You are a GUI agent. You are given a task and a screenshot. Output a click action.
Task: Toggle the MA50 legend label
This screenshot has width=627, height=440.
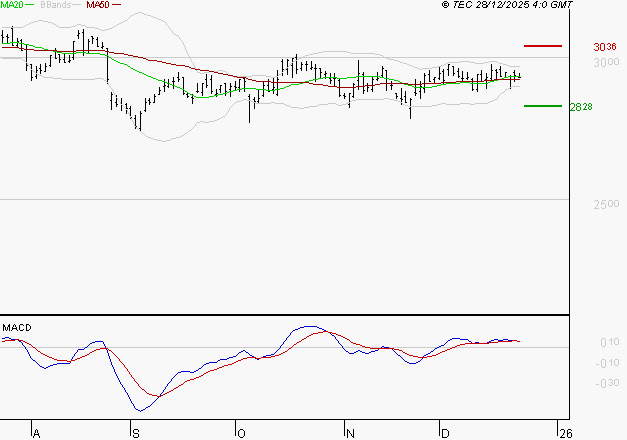98,5
